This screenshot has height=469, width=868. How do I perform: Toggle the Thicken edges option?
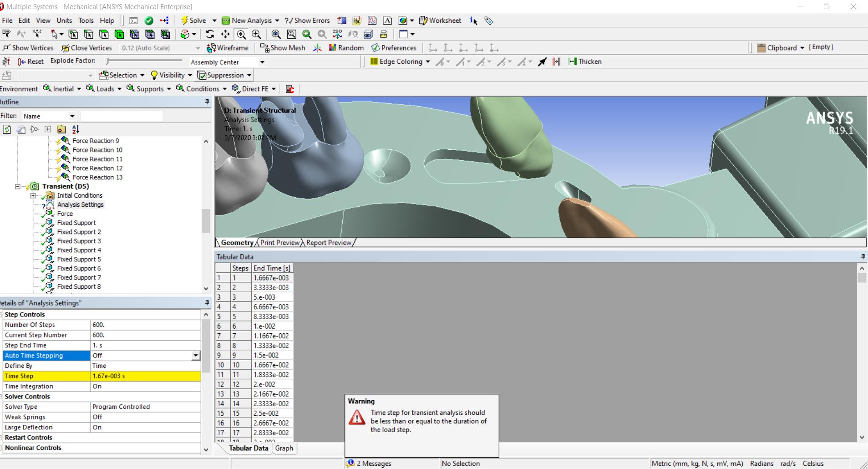pyautogui.click(x=585, y=61)
